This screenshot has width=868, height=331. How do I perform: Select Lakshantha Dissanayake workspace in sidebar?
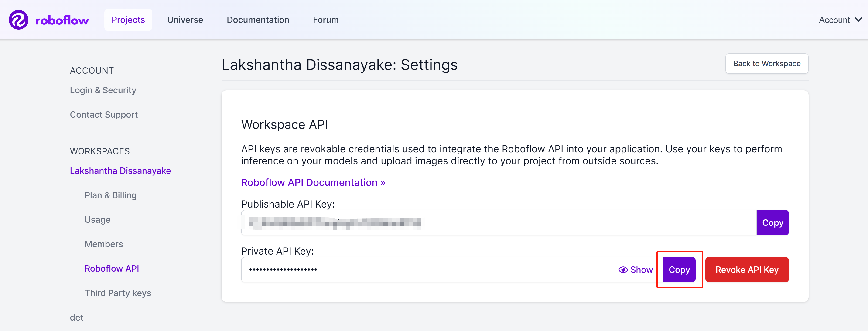(x=120, y=171)
